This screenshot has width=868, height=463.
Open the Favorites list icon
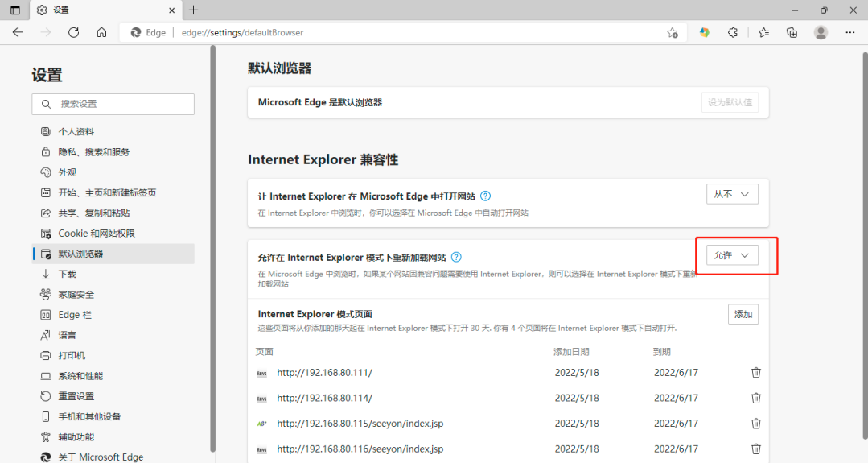click(764, 33)
